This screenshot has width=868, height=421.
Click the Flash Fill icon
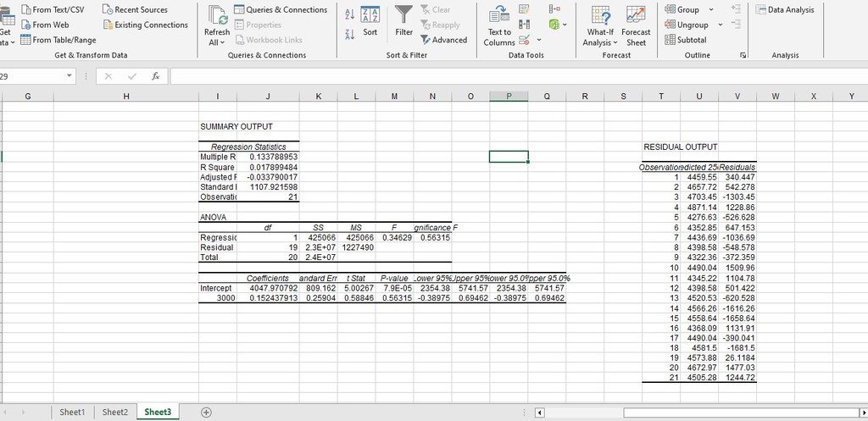(526, 9)
